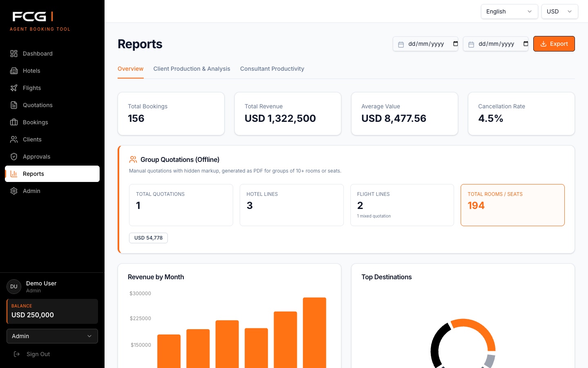Image resolution: width=588 pixels, height=368 pixels.
Task: Click the Total Quotations tile
Action: pos(181,205)
